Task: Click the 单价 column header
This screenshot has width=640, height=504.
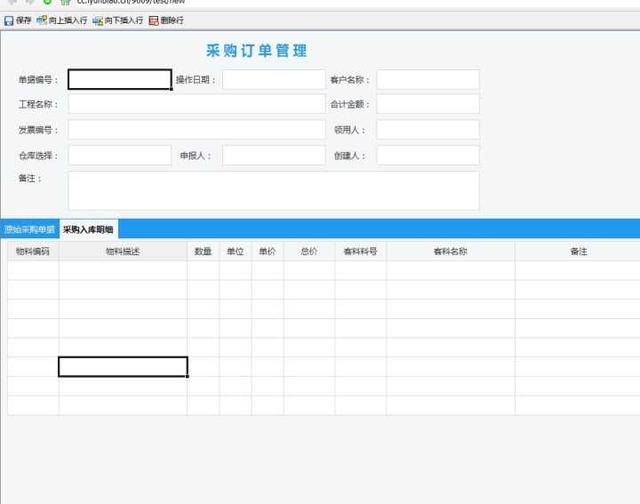Action: (267, 251)
